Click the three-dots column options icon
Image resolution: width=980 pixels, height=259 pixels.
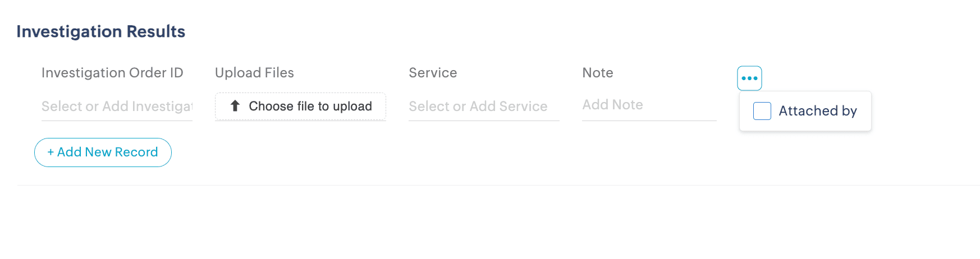click(x=749, y=78)
